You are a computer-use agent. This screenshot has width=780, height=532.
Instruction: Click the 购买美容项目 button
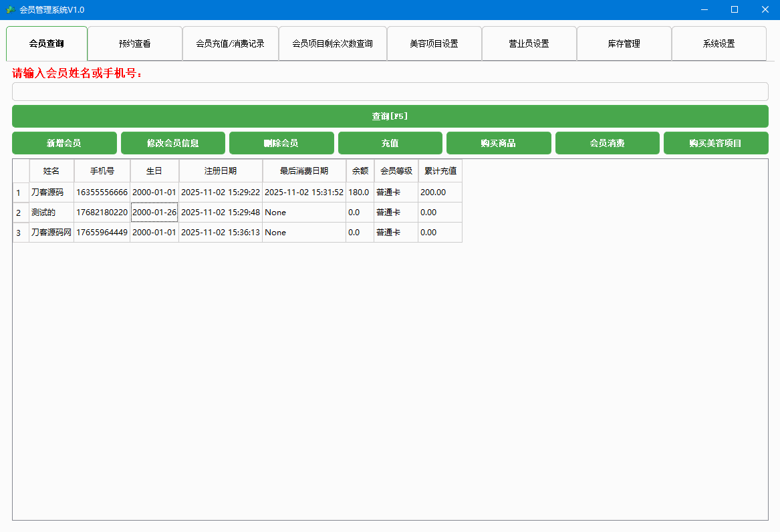click(715, 143)
